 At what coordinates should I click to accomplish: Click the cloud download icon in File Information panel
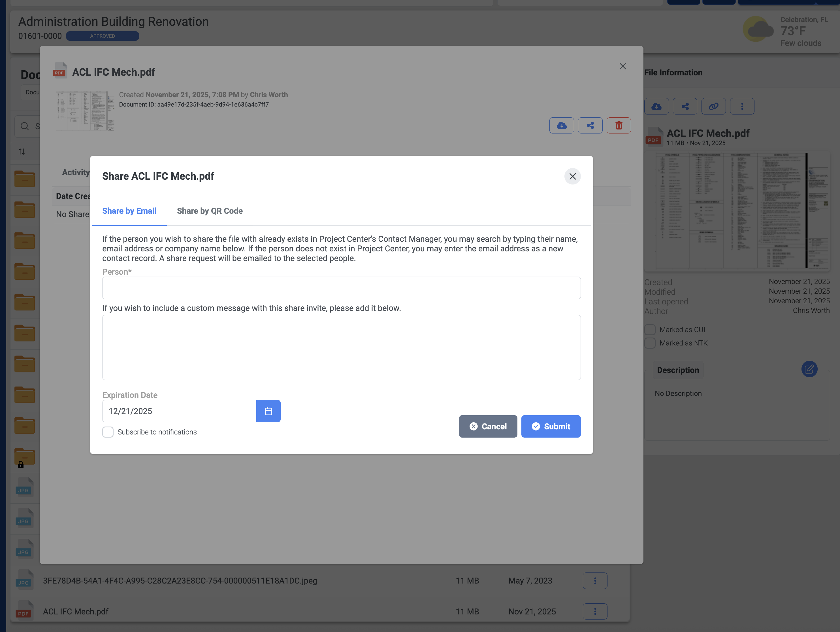coord(656,106)
